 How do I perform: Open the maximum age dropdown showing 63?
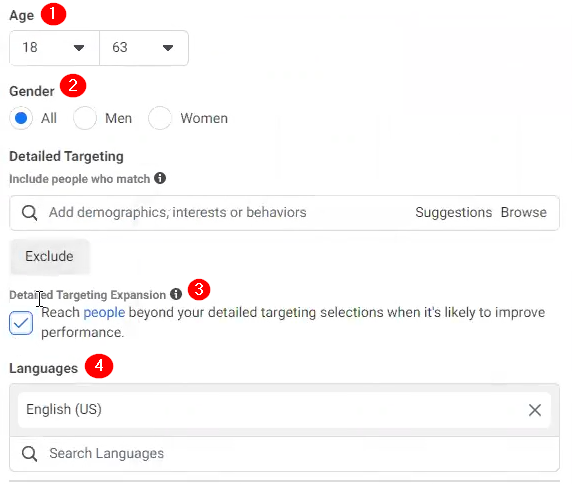(x=144, y=48)
